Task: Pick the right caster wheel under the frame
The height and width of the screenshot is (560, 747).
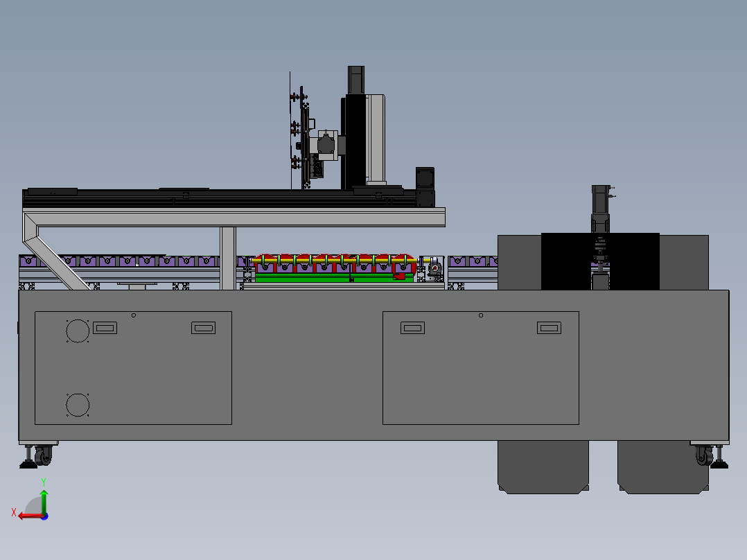Action: 703,455
